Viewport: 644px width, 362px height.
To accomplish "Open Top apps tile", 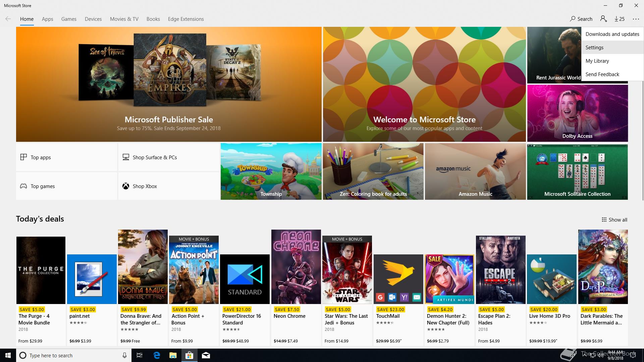I will [66, 157].
